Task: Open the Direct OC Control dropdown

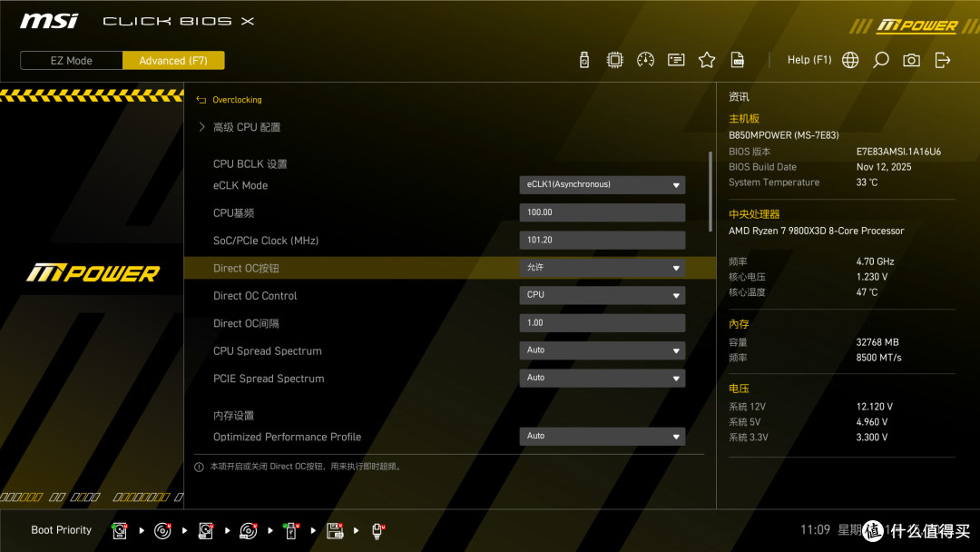Action: pyautogui.click(x=602, y=295)
